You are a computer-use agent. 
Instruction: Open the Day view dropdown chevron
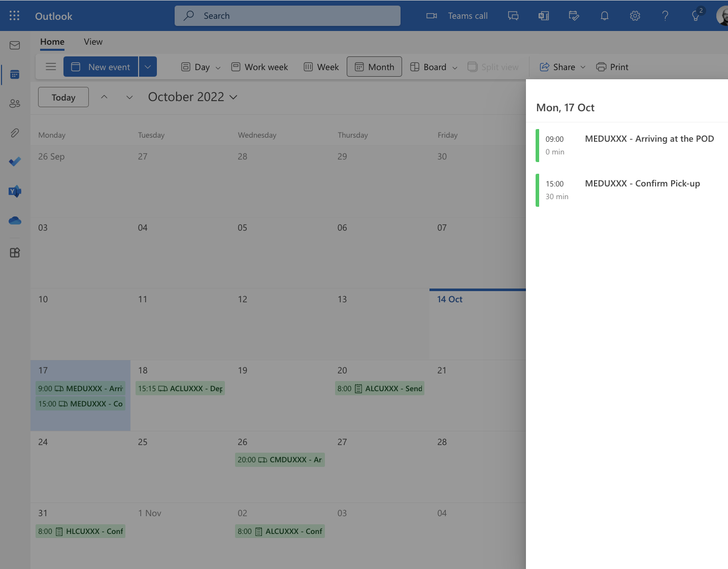217,67
